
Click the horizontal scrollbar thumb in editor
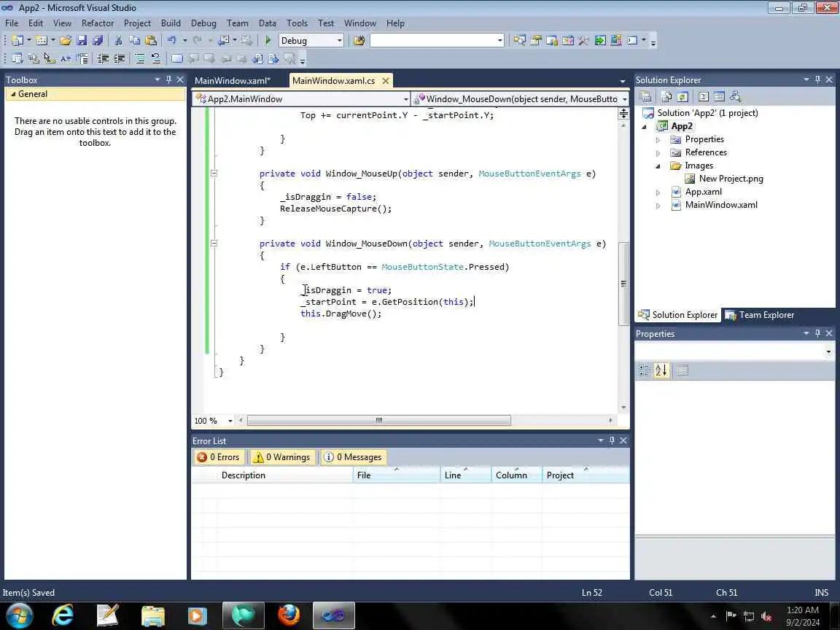pos(378,421)
